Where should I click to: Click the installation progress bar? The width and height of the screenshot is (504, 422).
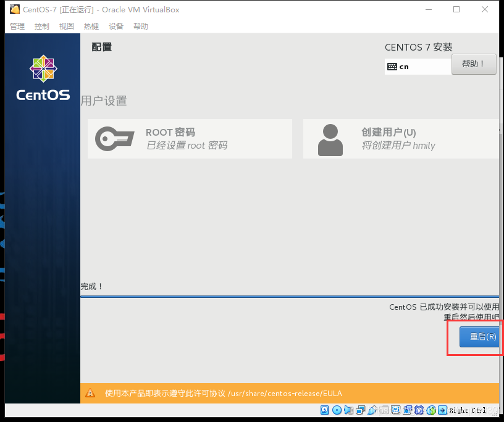290,297
